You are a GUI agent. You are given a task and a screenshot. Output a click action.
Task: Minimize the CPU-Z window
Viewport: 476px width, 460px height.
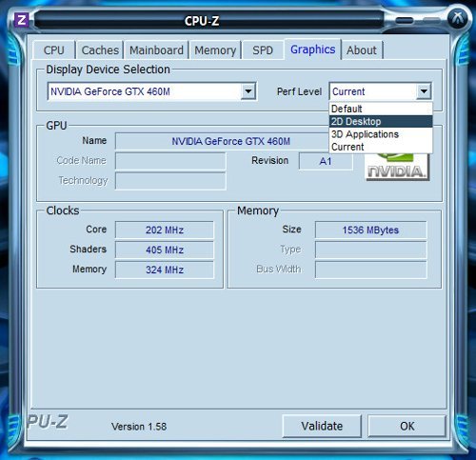pos(405,21)
